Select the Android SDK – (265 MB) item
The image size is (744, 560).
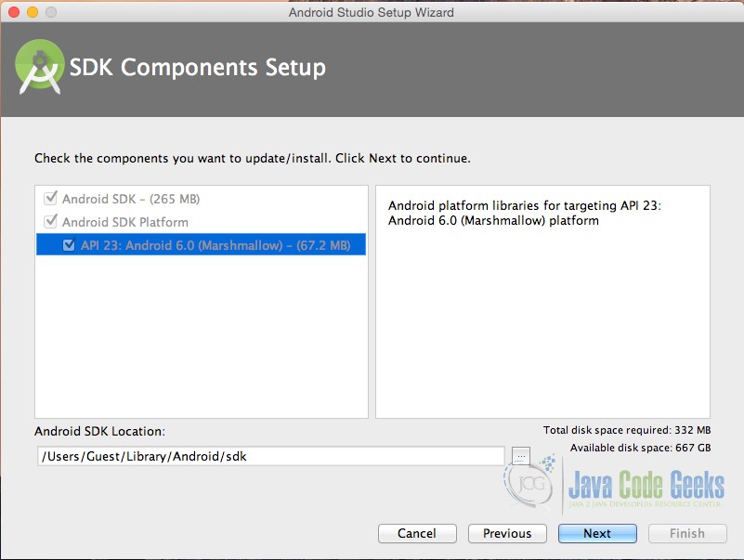pyautogui.click(x=131, y=199)
